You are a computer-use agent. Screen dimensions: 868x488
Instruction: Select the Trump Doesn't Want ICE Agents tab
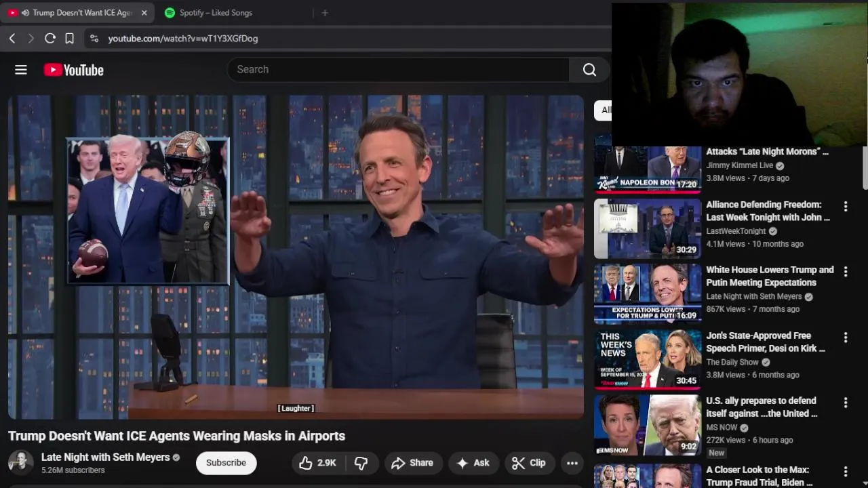coord(78,13)
